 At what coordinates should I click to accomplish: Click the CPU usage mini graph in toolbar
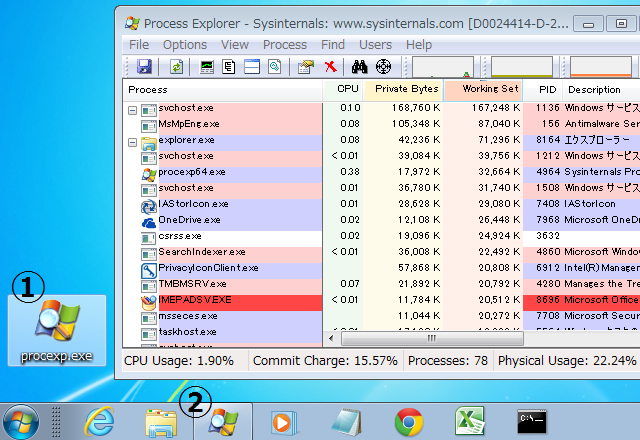pos(443,67)
